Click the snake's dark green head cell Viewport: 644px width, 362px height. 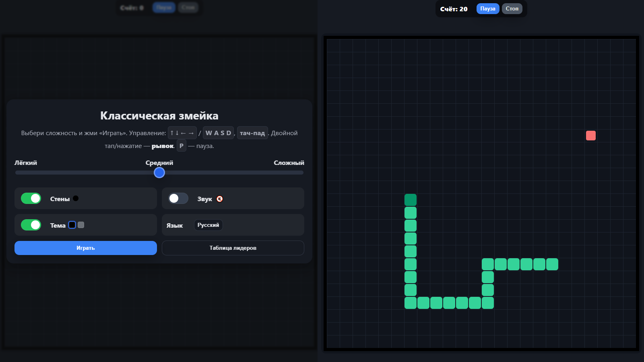tap(410, 199)
